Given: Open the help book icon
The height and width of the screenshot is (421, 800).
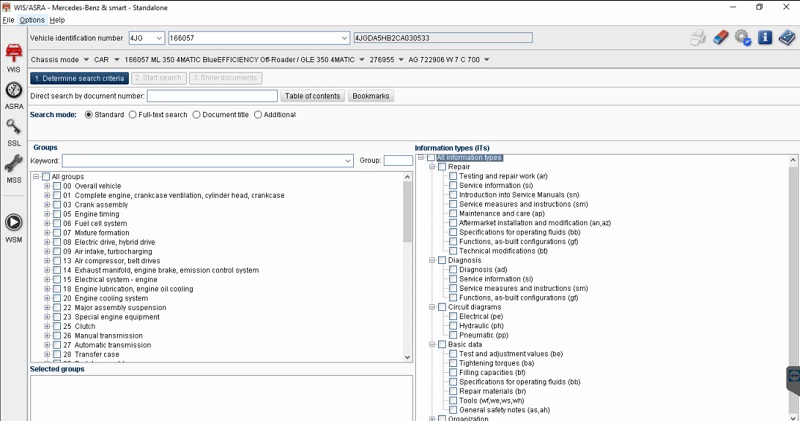Looking at the screenshot, I should [787, 38].
